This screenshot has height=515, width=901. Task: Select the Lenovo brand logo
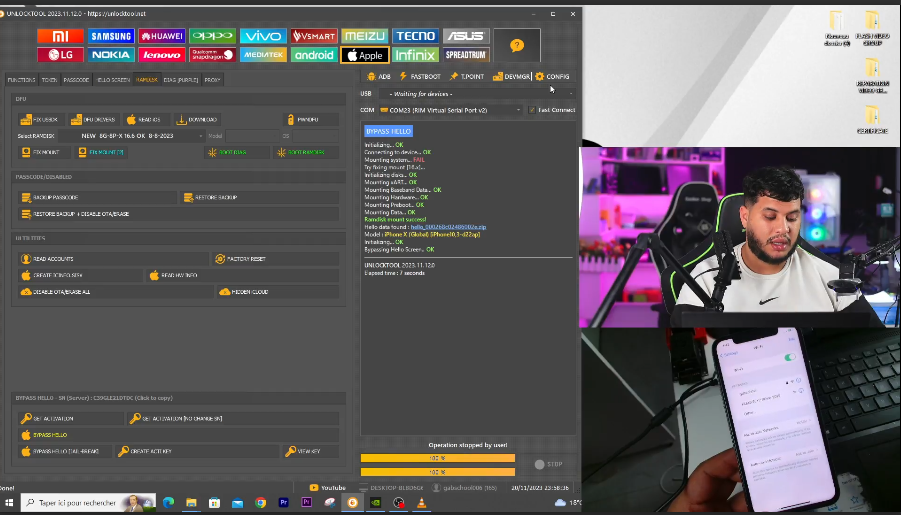[x=161, y=55]
